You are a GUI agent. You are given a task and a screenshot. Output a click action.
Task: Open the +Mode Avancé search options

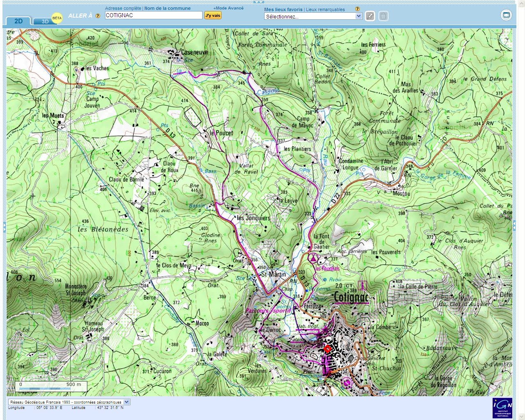[228, 8]
